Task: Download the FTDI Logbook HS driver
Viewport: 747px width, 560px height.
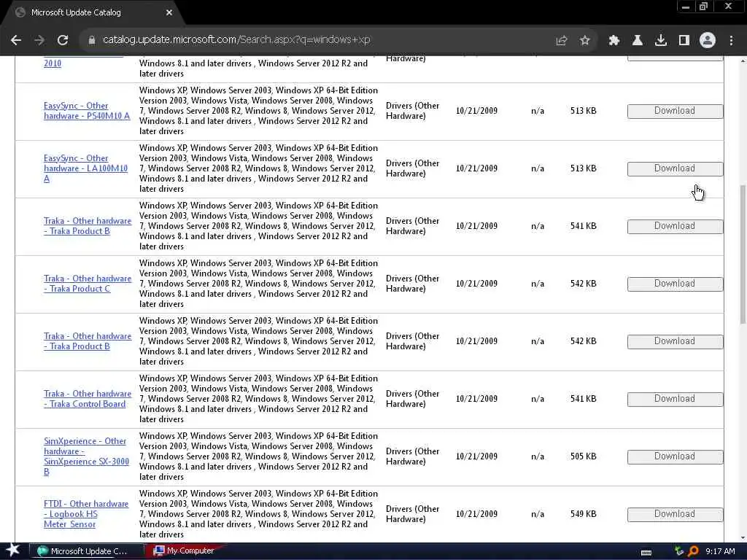Action: (675, 514)
